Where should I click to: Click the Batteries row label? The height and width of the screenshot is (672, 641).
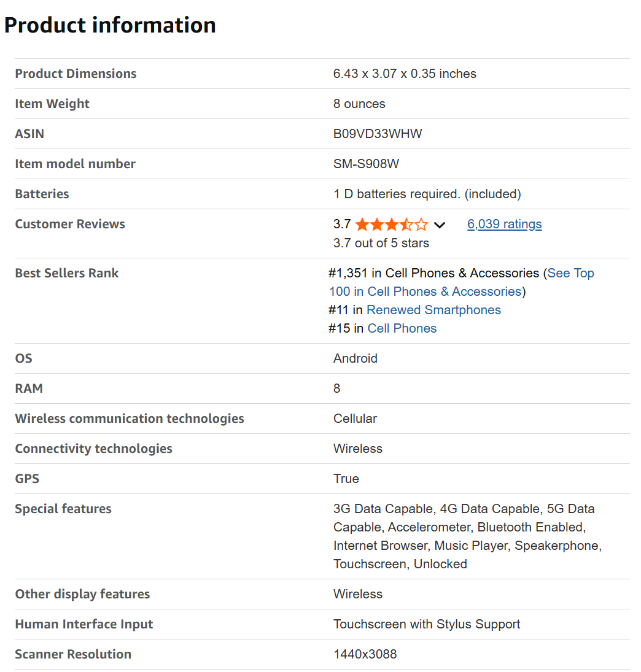click(x=42, y=194)
